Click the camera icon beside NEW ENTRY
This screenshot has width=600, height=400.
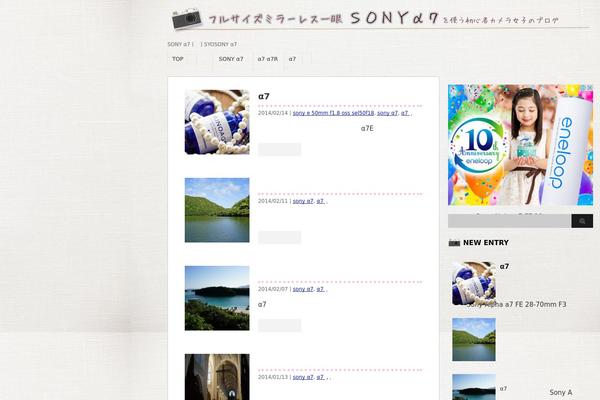pyautogui.click(x=454, y=243)
